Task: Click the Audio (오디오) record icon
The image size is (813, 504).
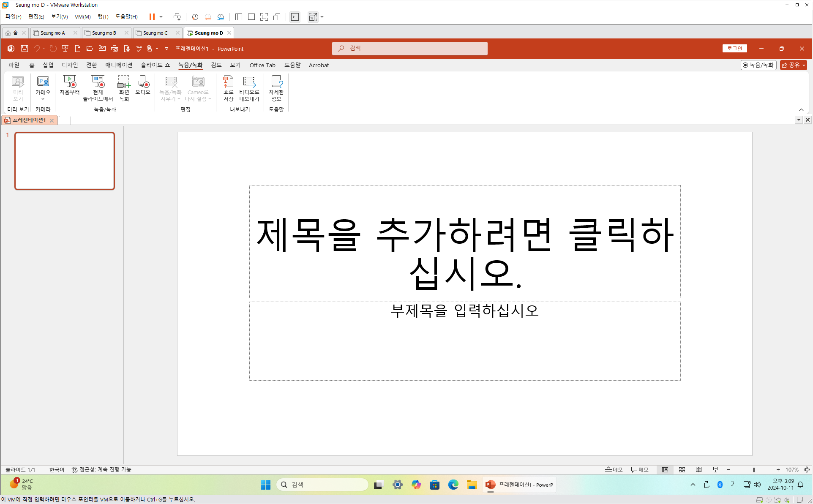Action: point(143,85)
